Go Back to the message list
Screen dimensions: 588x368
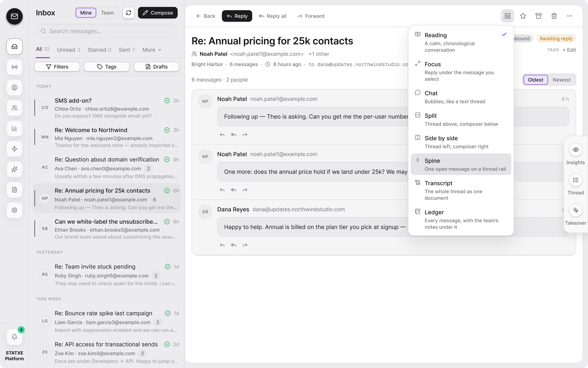click(206, 16)
